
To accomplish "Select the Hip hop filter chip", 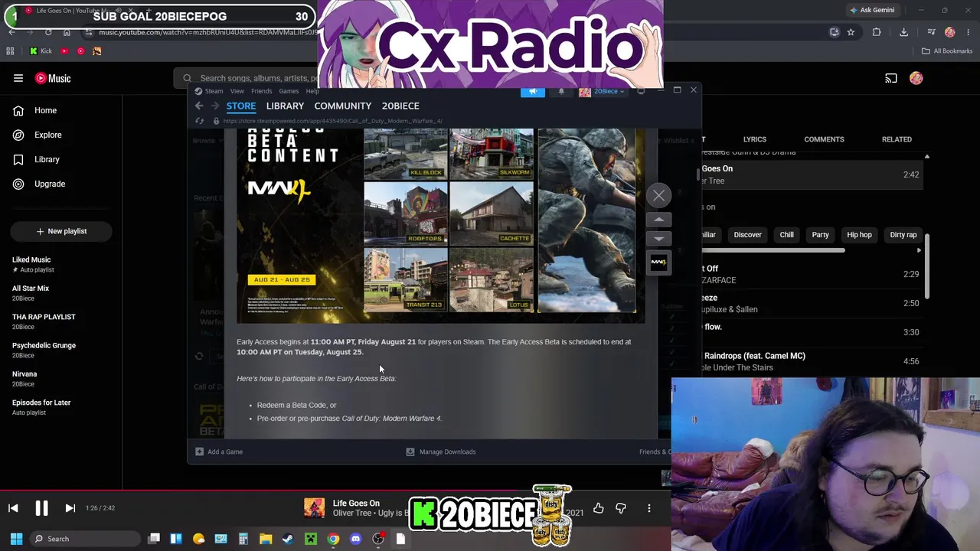I will point(859,235).
